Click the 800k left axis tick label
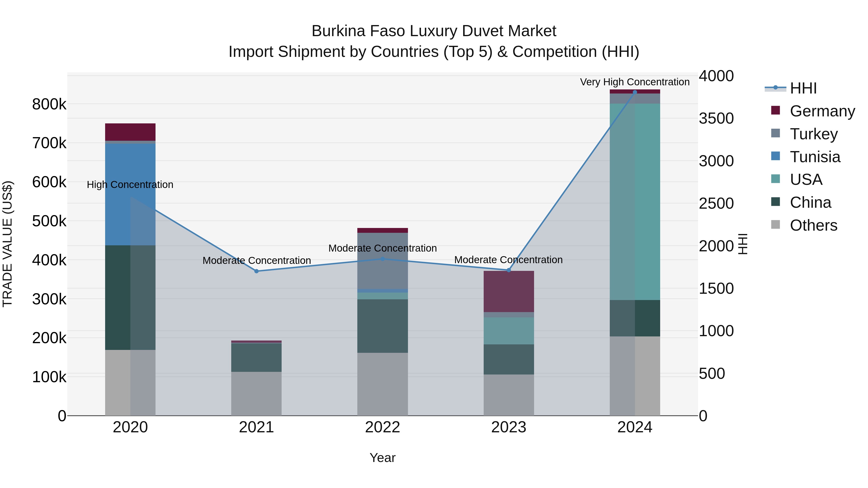The width and height of the screenshot is (868, 488). [x=49, y=104]
